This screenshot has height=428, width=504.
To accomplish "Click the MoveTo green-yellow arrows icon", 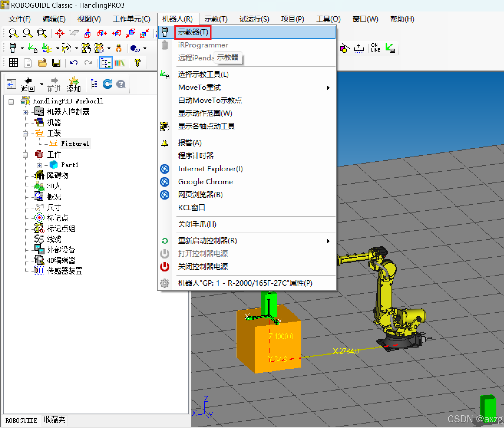I will click(x=47, y=48).
